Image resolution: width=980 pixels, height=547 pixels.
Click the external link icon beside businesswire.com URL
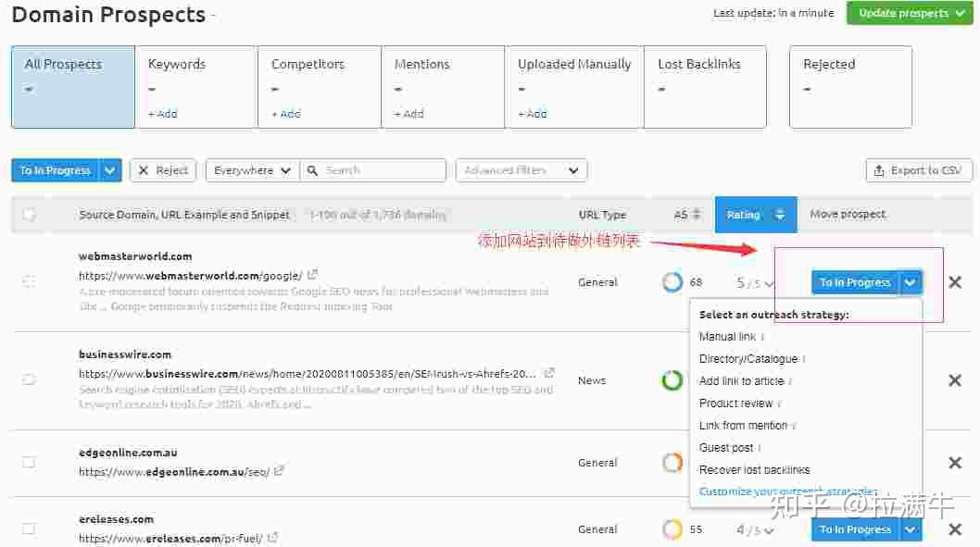[548, 372]
